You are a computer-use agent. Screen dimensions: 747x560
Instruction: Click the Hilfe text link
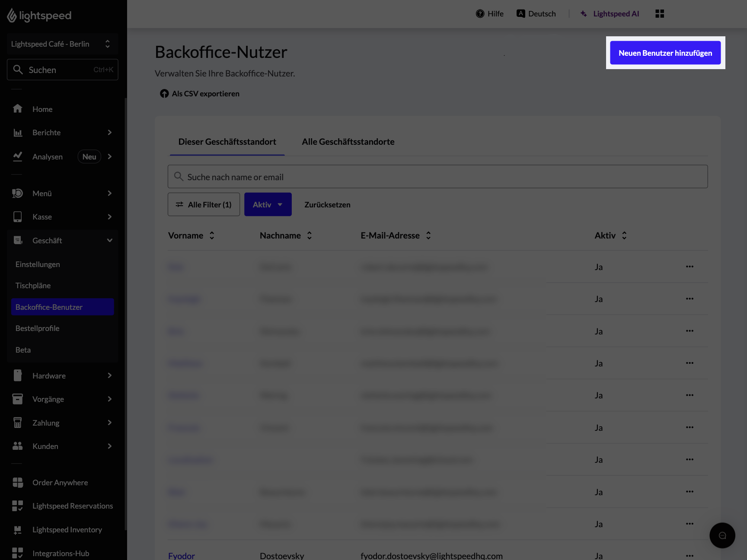click(495, 14)
